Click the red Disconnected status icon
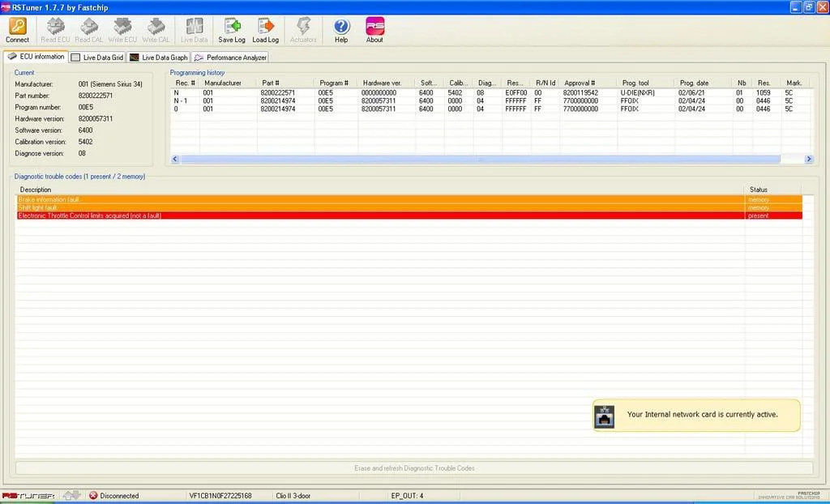 (x=93, y=496)
